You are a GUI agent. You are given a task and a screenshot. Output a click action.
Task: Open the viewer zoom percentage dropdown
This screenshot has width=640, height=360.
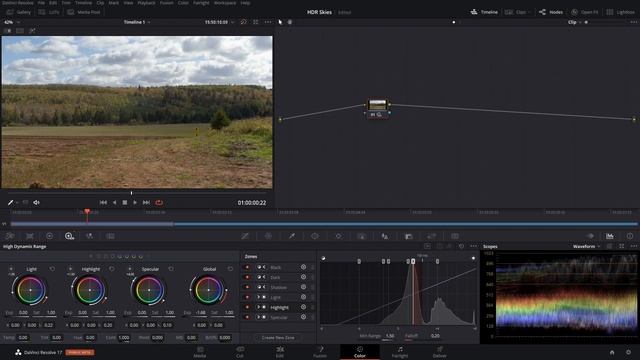click(x=11, y=22)
